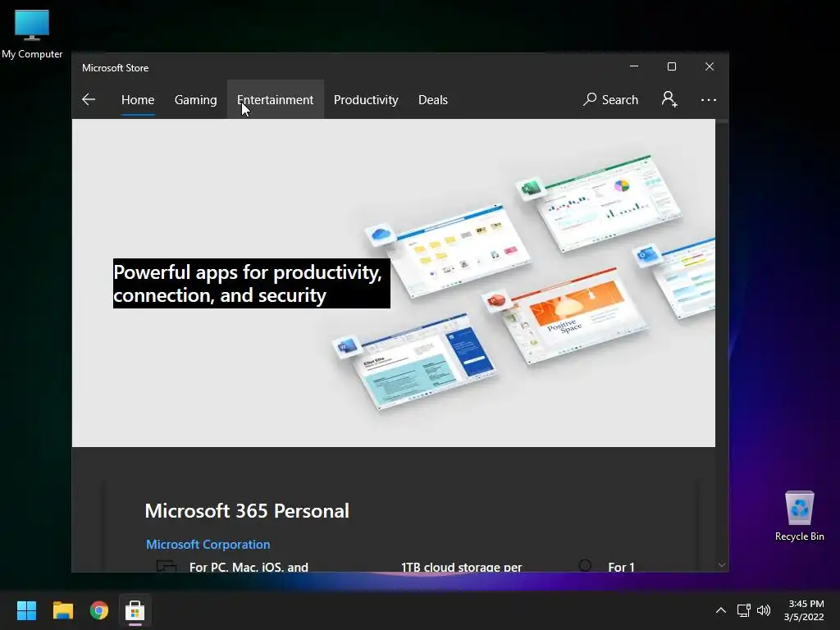Viewport: 840px width, 630px height.
Task: Click the volume speaker tray icon
Action: pos(764,610)
